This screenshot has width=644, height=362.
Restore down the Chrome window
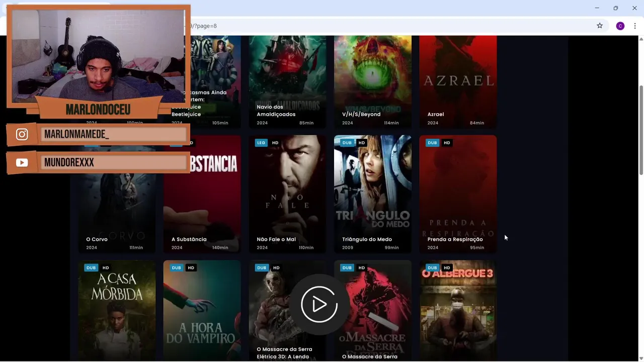pos(615,8)
